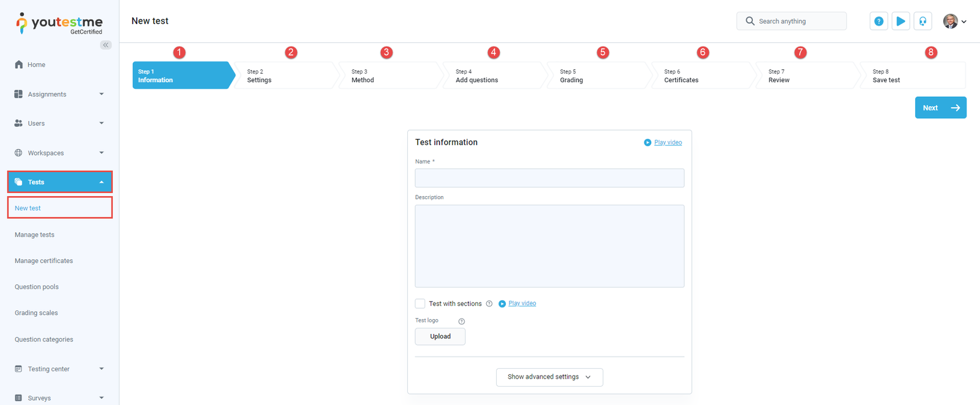This screenshot has height=405, width=980.
Task: Open the video tutorials play icon in header
Action: pyautogui.click(x=900, y=21)
